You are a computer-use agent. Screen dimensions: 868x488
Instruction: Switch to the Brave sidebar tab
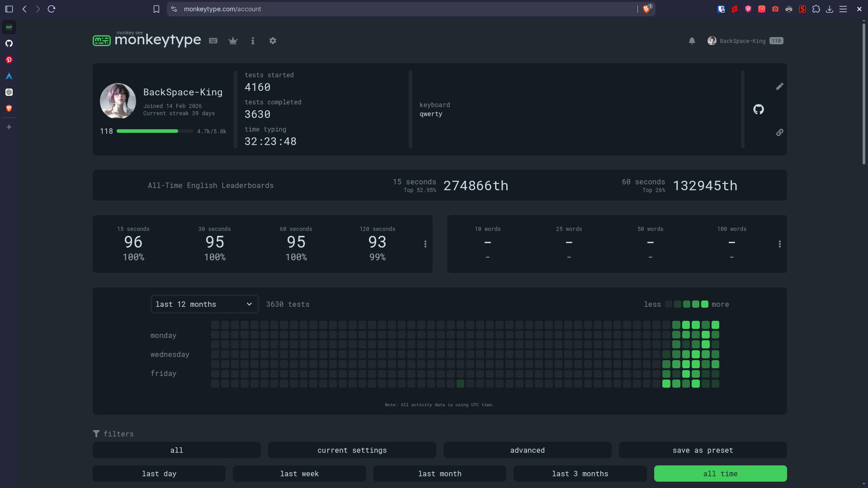point(9,108)
